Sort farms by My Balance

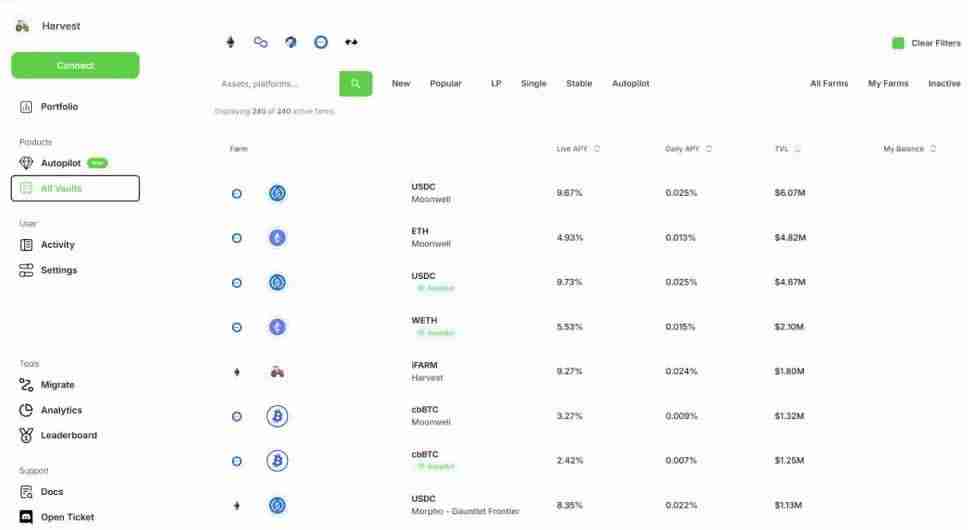click(x=909, y=149)
